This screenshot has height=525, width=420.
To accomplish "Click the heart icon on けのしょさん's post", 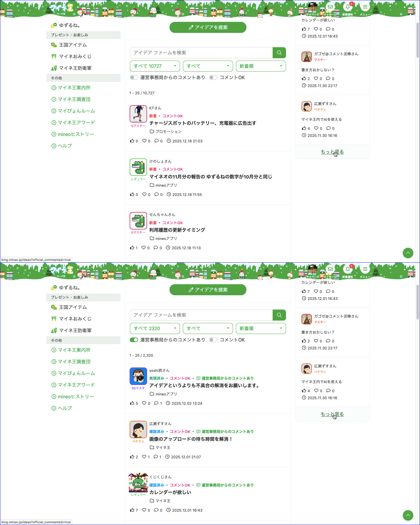I will click(x=144, y=195).
